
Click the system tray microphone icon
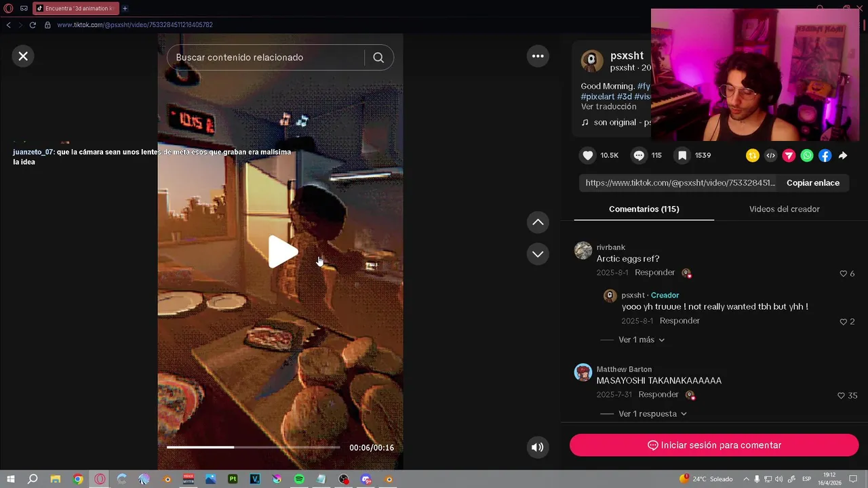coord(757,479)
